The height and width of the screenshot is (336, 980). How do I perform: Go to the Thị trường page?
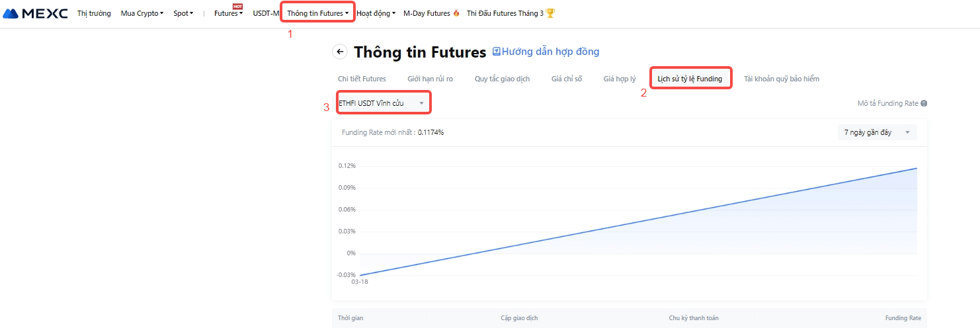[x=94, y=13]
